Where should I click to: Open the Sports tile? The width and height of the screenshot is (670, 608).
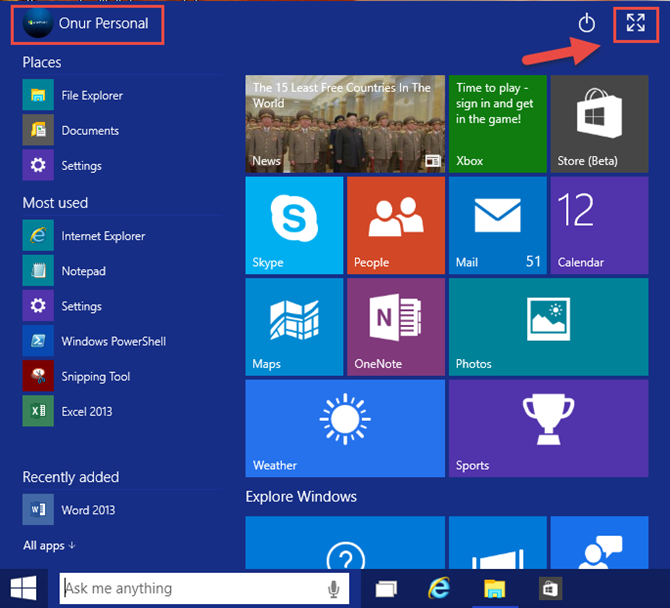pyautogui.click(x=548, y=428)
